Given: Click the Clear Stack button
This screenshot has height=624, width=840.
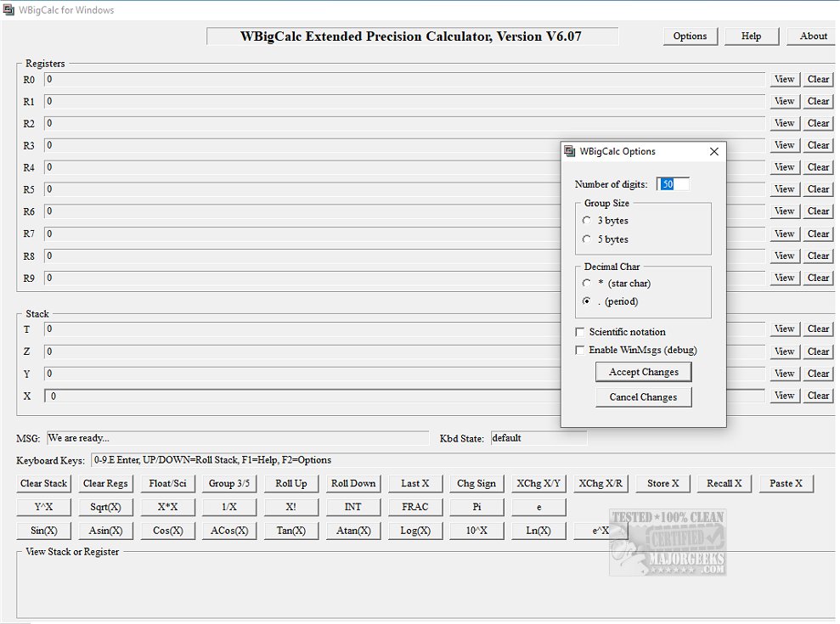Looking at the screenshot, I should tap(43, 483).
